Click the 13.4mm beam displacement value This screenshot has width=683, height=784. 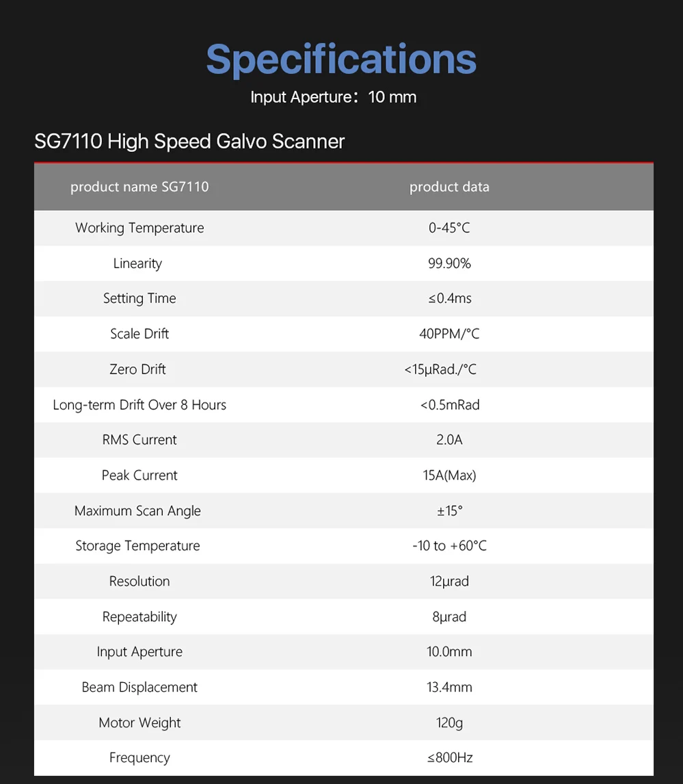449,688
